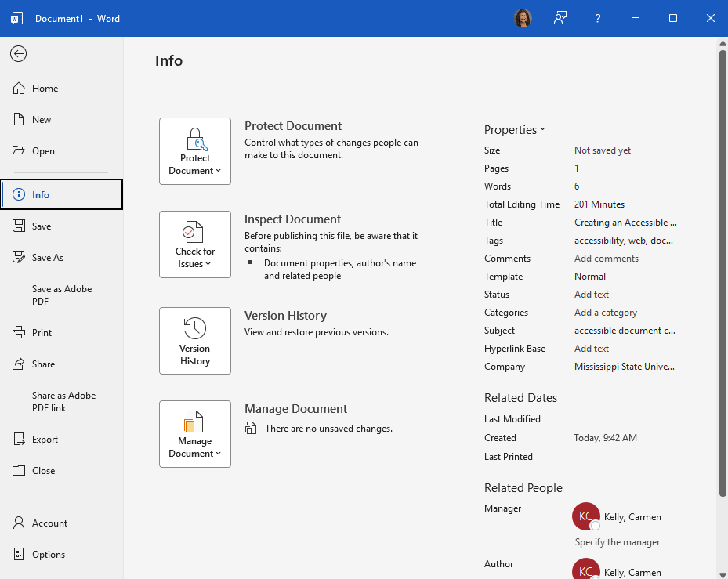Edit the Title property field
Image resolution: width=728 pixels, height=579 pixels.
625,223
